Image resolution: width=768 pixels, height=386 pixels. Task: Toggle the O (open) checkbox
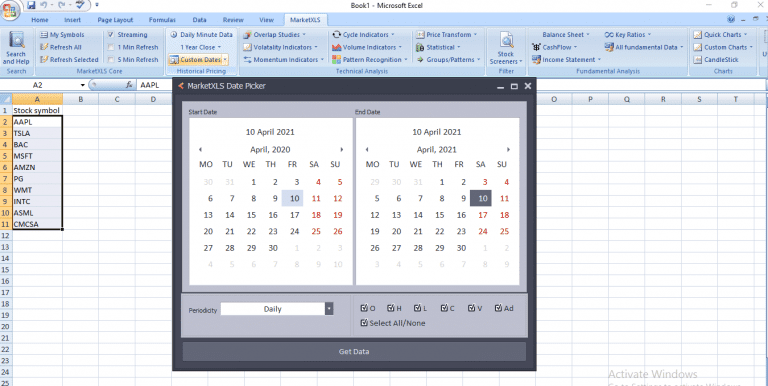(x=363, y=308)
